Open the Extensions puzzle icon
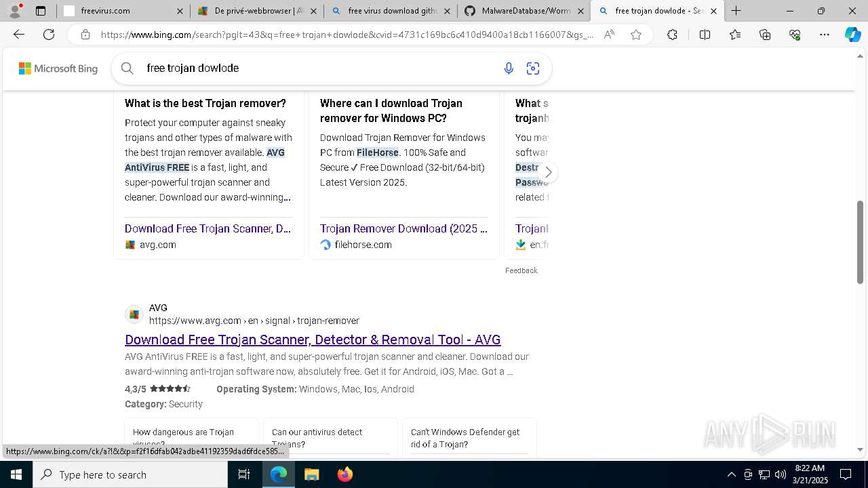The height and width of the screenshot is (488, 868). click(672, 35)
